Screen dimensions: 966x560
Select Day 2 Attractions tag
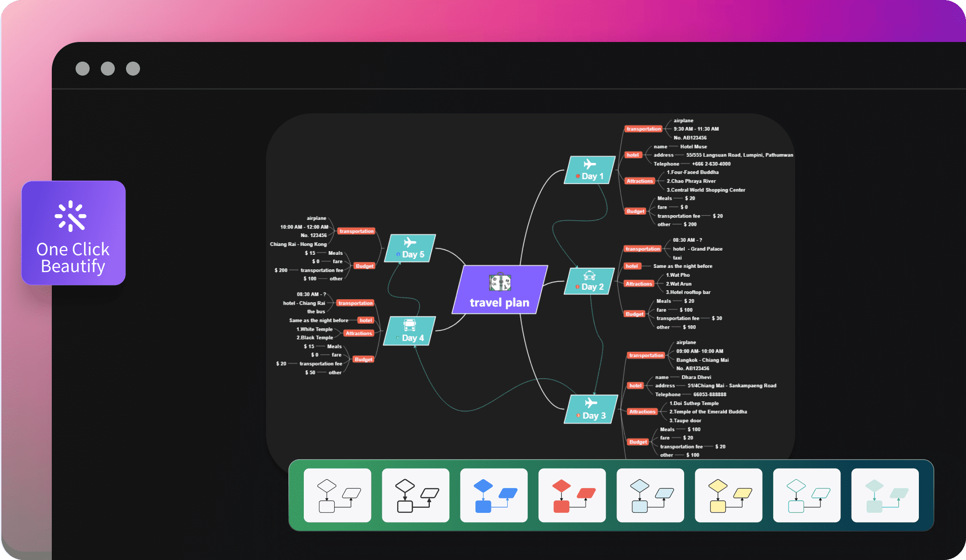point(639,284)
